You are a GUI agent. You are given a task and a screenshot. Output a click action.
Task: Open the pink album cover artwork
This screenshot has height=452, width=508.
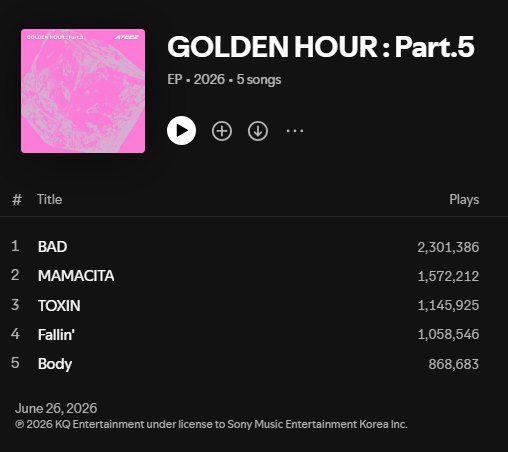tap(83, 91)
